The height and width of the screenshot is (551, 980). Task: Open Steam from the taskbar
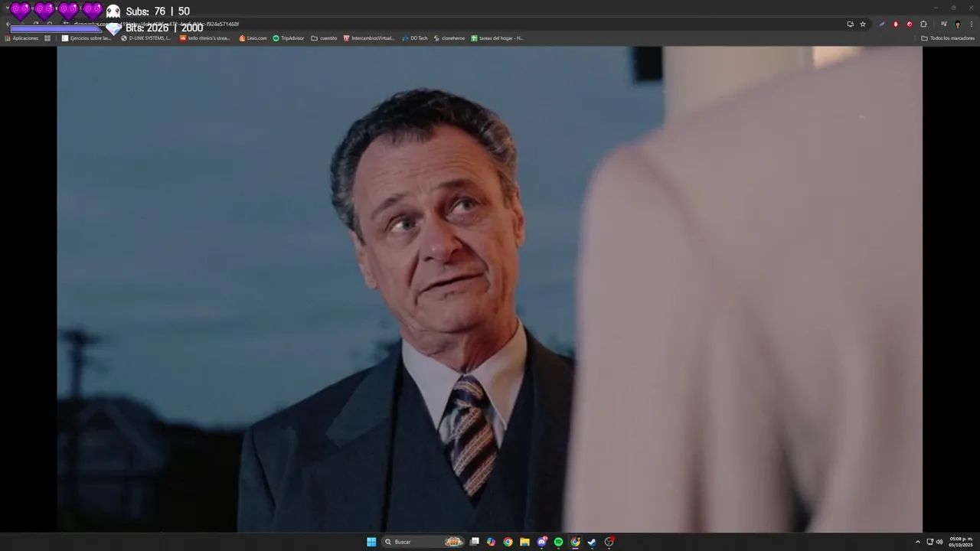tap(592, 542)
